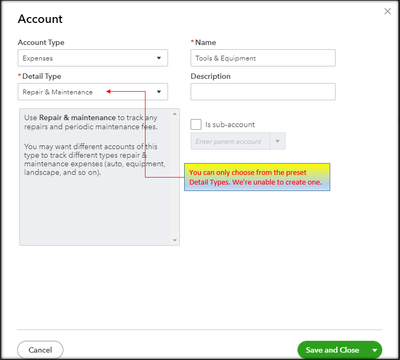Click the empty Description field
Image resolution: width=400 pixels, height=360 pixels.
pyautogui.click(x=263, y=92)
